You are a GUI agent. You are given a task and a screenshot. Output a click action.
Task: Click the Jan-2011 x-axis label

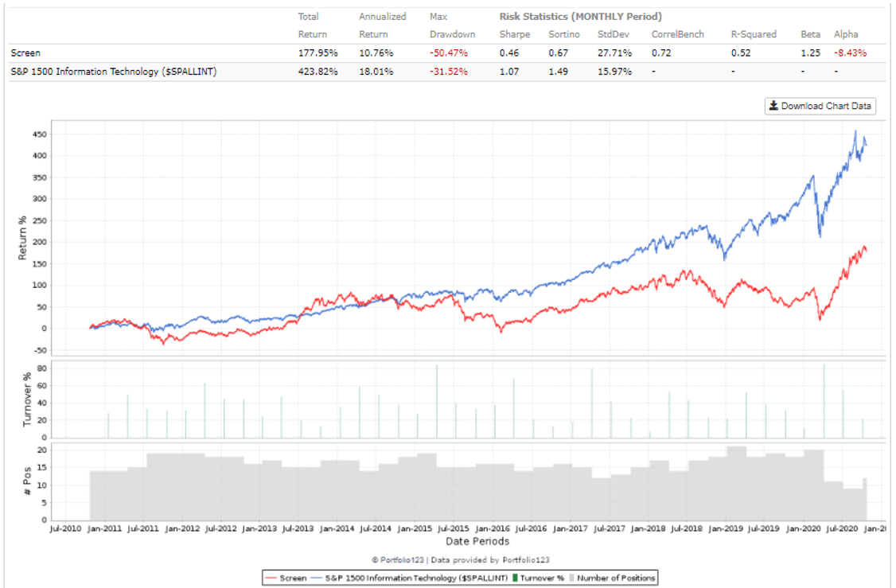coord(104,528)
